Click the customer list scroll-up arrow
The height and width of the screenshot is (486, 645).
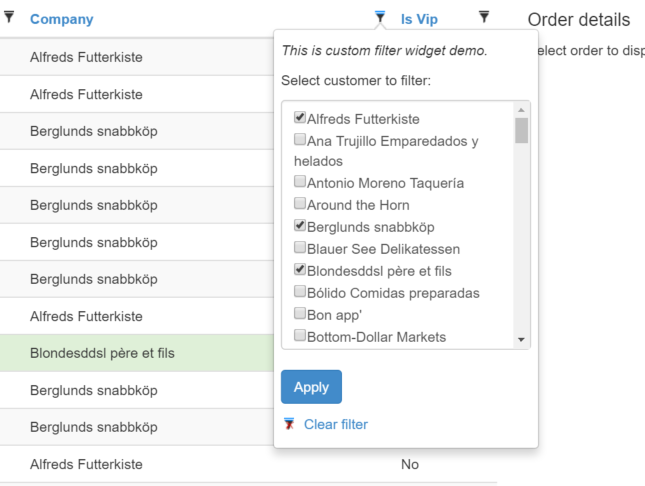click(521, 110)
